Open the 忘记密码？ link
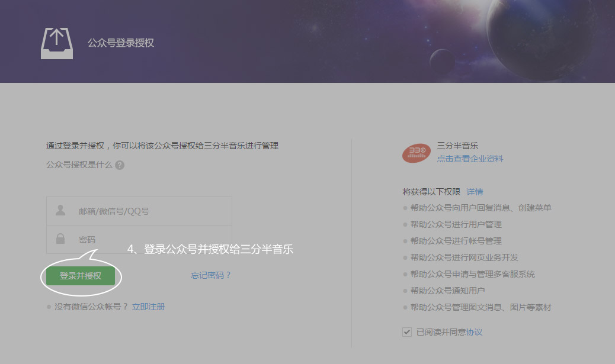 pos(211,275)
